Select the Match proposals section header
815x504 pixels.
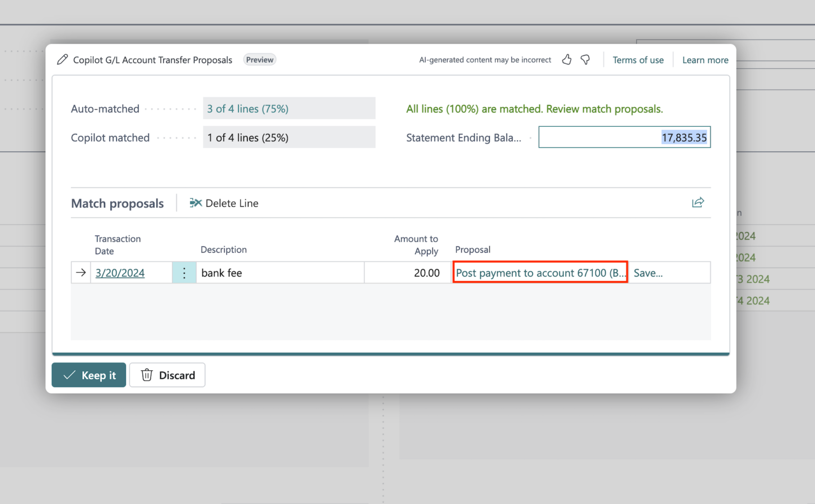coord(117,203)
